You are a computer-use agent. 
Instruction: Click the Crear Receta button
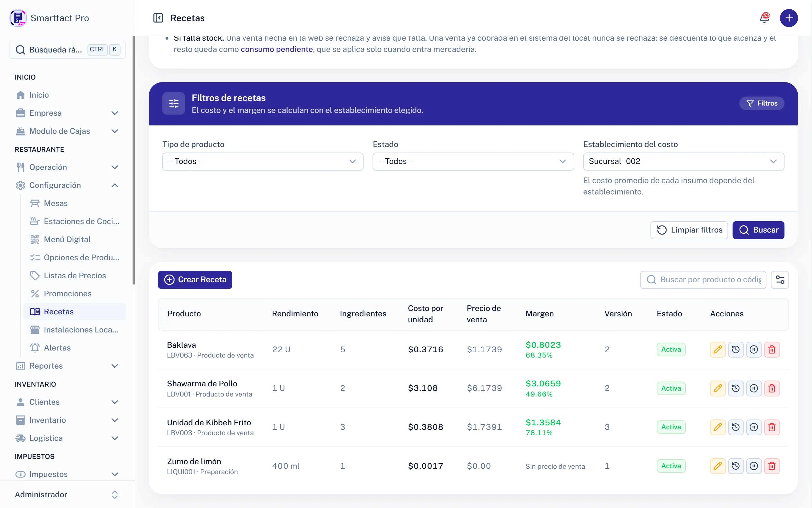pos(195,279)
